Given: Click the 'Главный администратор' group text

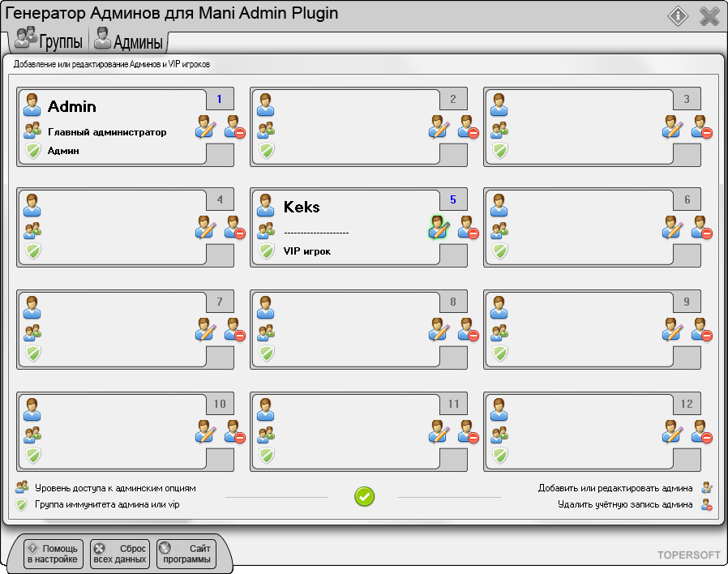Looking at the screenshot, I should coord(107,132).
